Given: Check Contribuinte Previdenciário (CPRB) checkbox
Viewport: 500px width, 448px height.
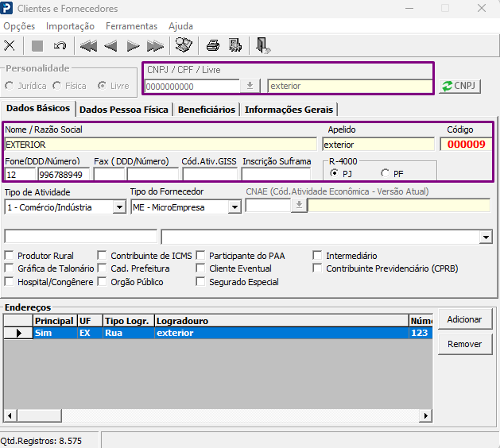Looking at the screenshot, I should pos(317,268).
